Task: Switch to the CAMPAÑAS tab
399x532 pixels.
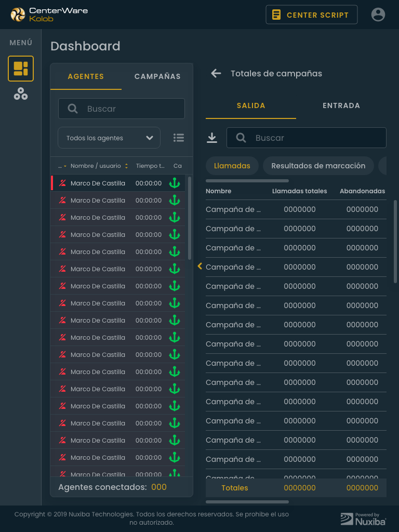Action: point(157,76)
